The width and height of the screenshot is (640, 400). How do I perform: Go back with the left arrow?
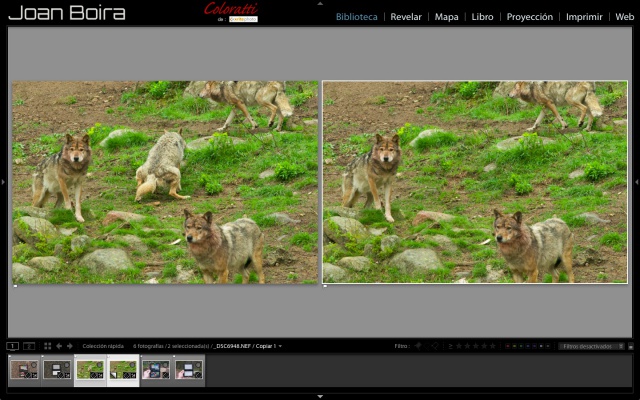click(59, 346)
